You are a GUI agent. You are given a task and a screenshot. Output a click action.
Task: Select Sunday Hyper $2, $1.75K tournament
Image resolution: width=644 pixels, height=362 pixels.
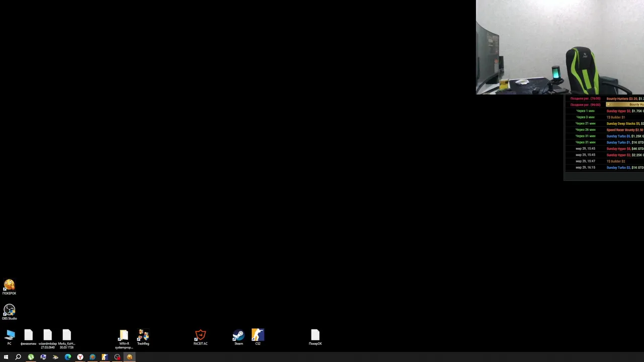(625, 111)
